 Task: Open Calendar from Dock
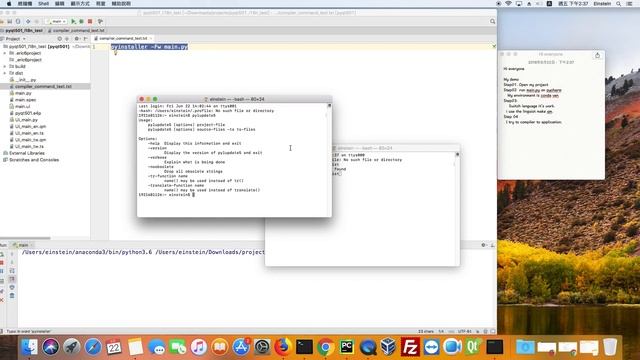tap(114, 347)
